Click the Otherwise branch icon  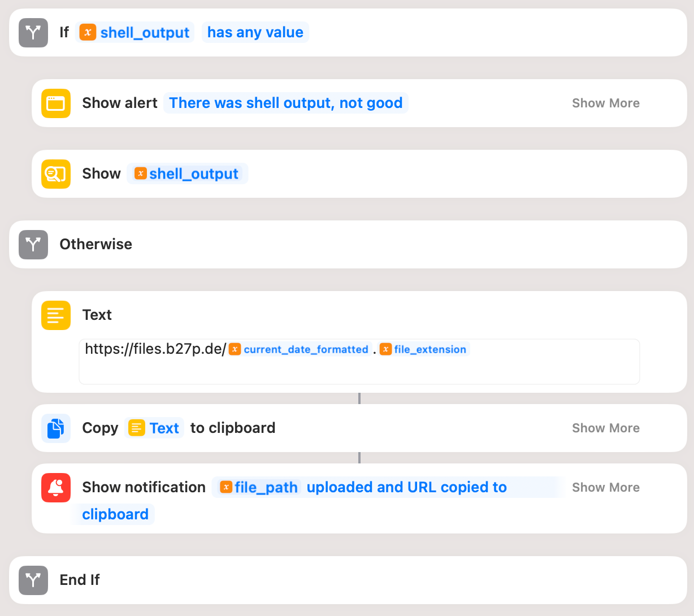(33, 245)
